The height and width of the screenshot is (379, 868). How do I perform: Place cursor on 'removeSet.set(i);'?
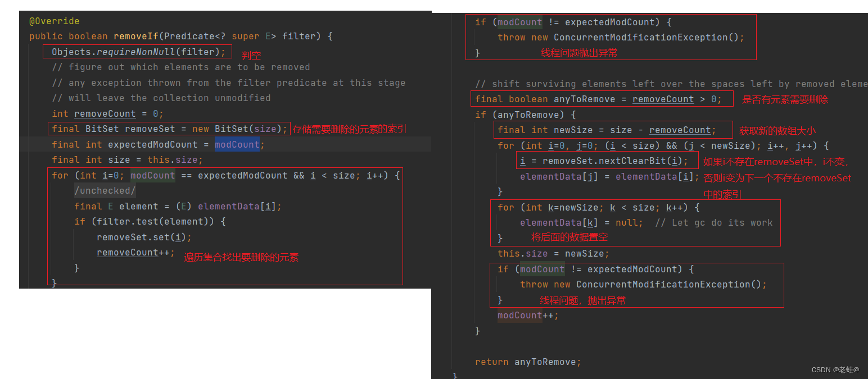pyautogui.click(x=144, y=237)
